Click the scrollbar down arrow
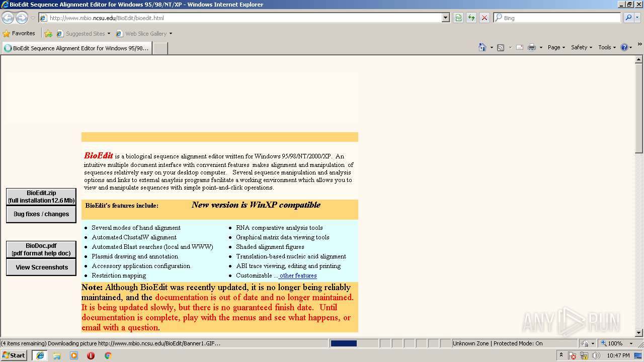The height and width of the screenshot is (362, 644). coord(639,333)
